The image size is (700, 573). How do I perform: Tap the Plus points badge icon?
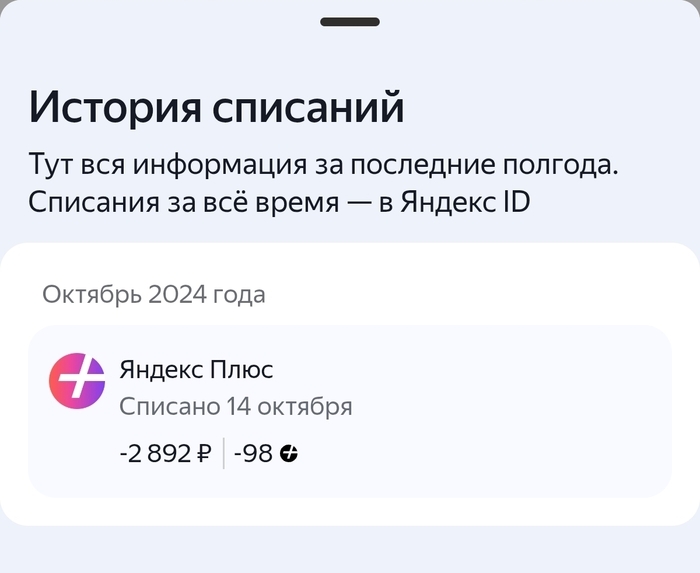289,454
